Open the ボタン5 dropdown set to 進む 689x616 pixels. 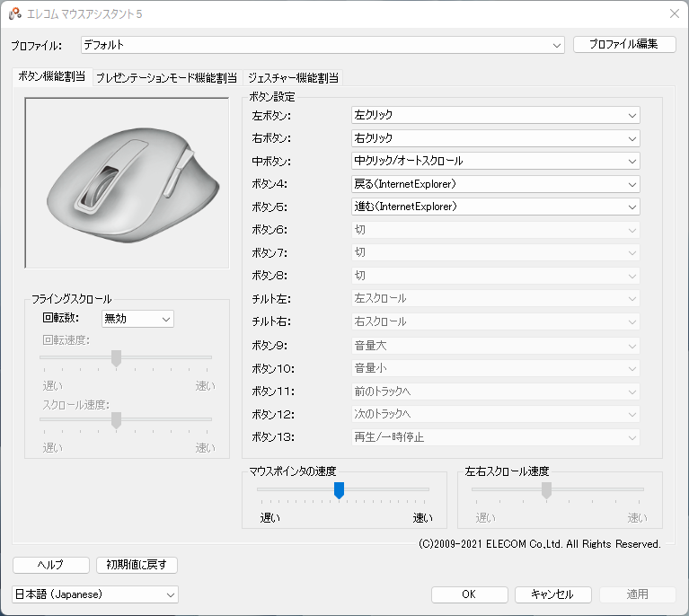pos(495,207)
